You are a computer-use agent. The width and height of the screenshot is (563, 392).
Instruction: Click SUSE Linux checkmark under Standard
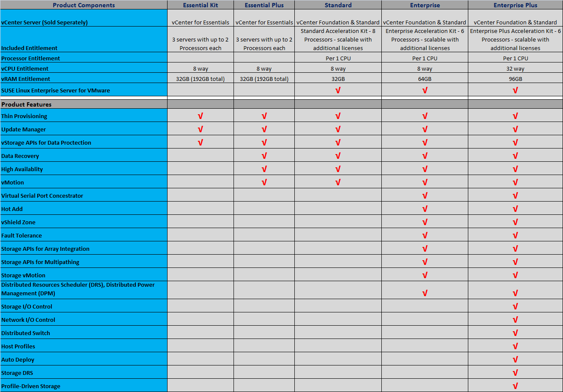[x=338, y=90]
